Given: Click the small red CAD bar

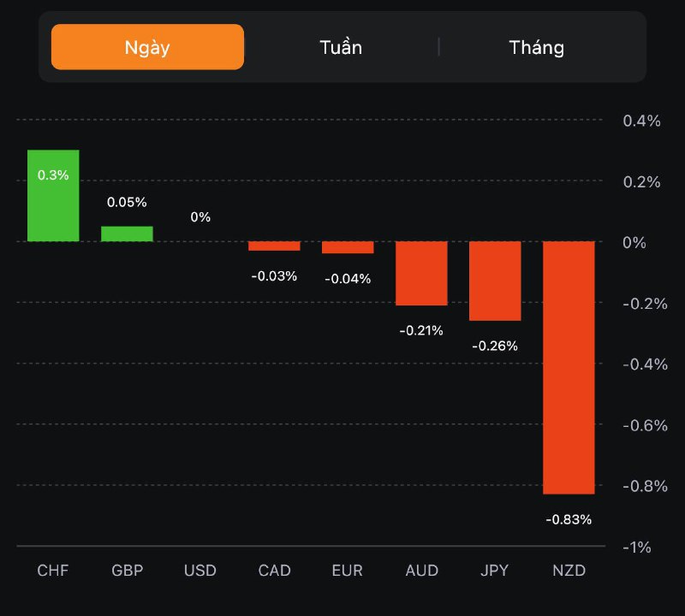Looking at the screenshot, I should (274, 246).
